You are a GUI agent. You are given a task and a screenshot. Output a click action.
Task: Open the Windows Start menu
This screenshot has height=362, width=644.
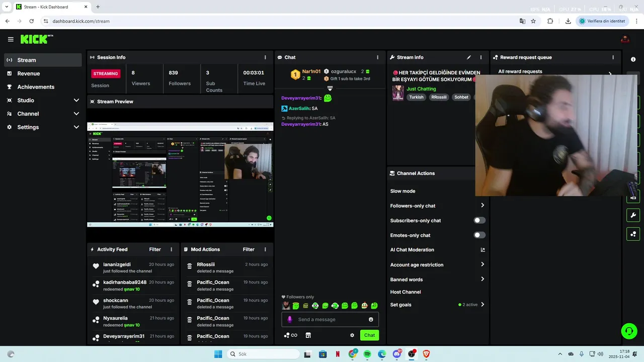(218, 354)
